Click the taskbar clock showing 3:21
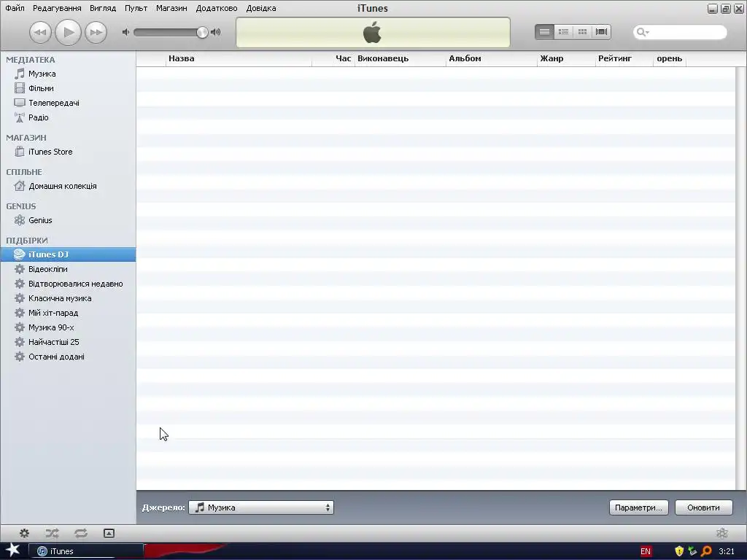 coord(727,551)
